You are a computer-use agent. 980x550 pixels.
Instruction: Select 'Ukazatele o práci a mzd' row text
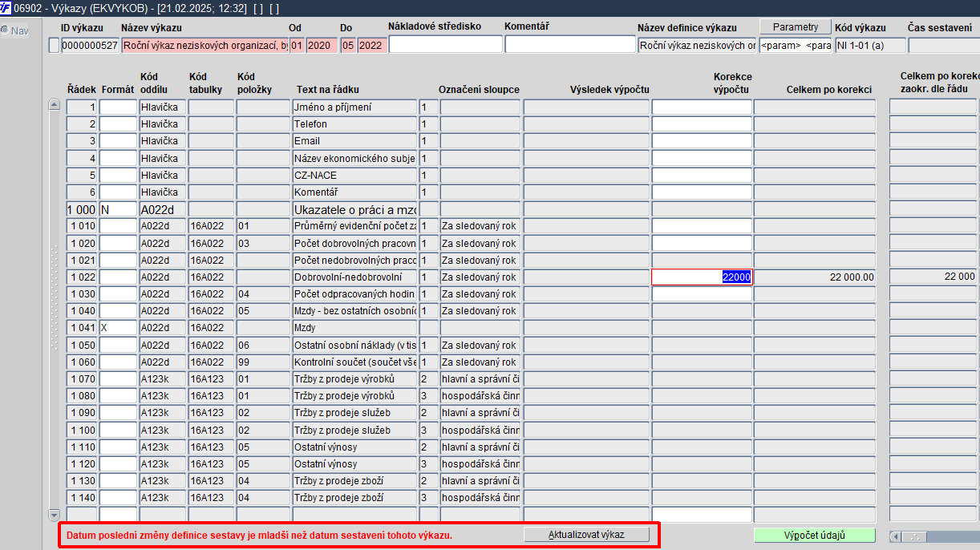354,209
